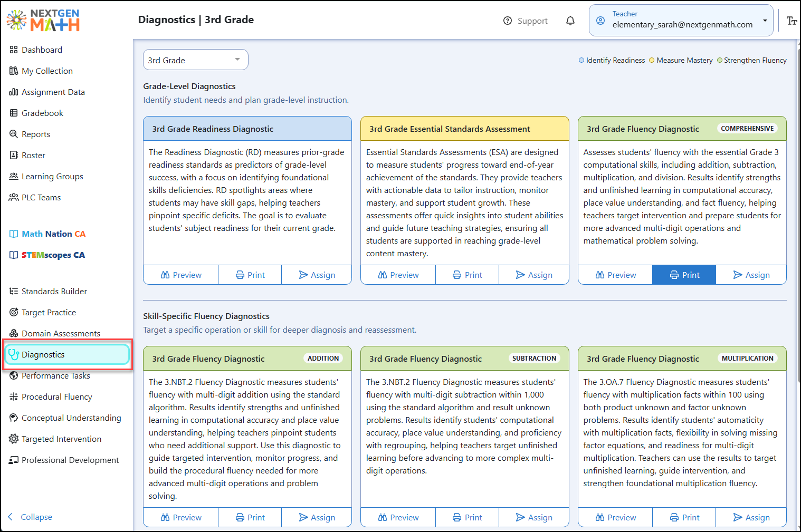This screenshot has height=532, width=801.
Task: Click the Targeted Intervention gear icon
Action: tap(14, 439)
